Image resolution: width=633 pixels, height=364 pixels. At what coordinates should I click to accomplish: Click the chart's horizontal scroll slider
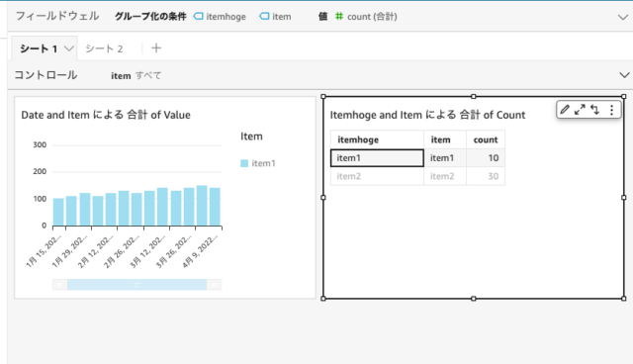[136, 285]
